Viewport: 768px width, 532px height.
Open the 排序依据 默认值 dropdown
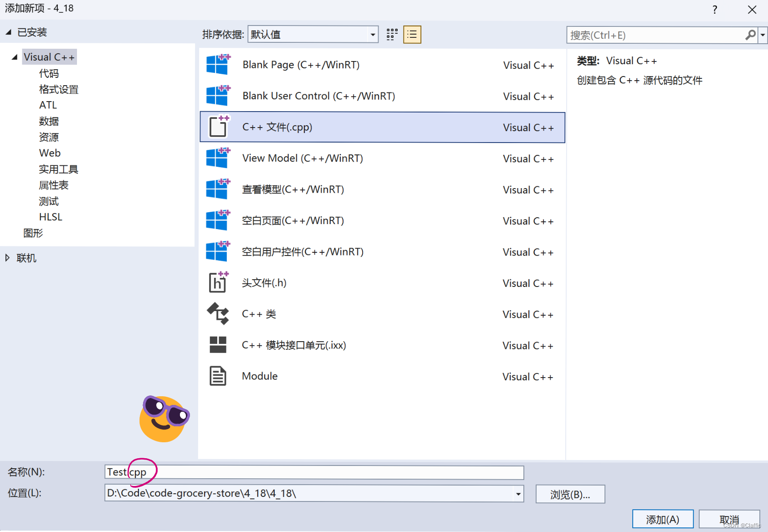(x=313, y=35)
